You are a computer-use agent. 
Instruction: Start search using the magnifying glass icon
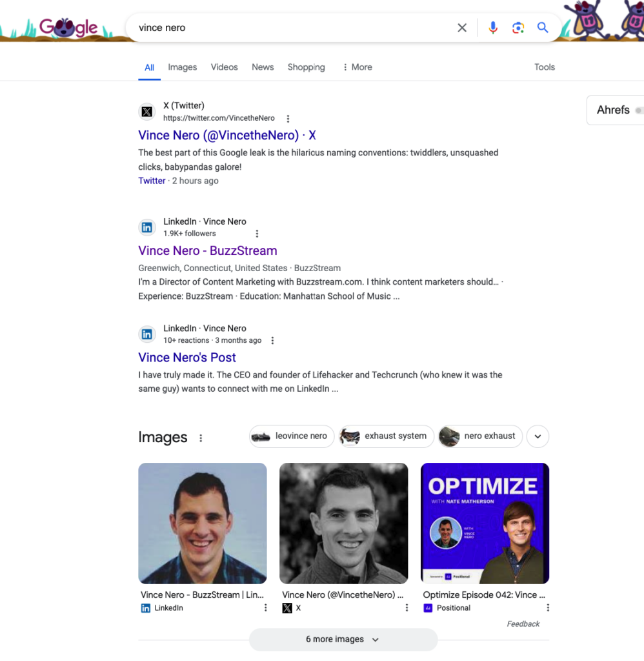(543, 27)
